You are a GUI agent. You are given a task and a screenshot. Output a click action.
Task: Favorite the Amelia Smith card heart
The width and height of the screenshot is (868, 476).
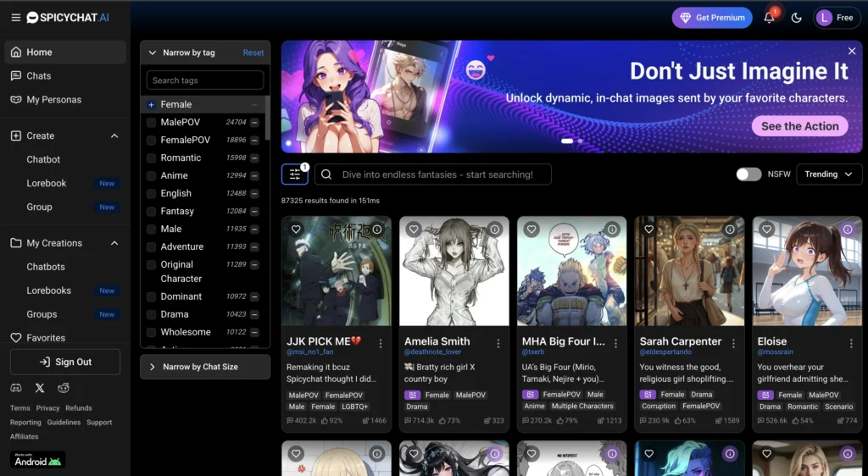click(x=414, y=230)
